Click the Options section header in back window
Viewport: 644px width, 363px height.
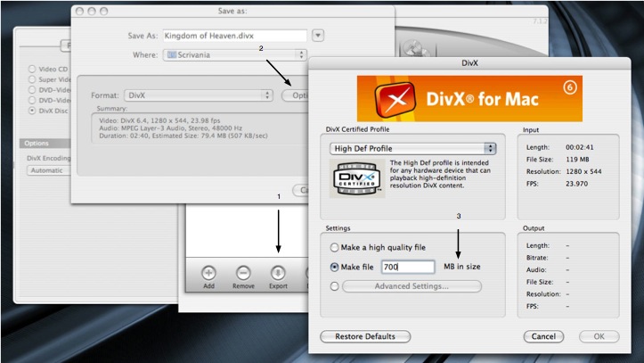(45, 143)
